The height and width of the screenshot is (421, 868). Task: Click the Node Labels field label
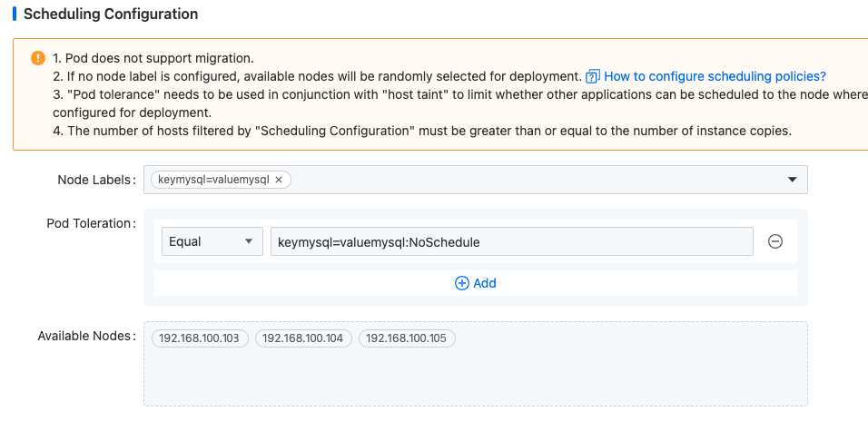(x=96, y=180)
